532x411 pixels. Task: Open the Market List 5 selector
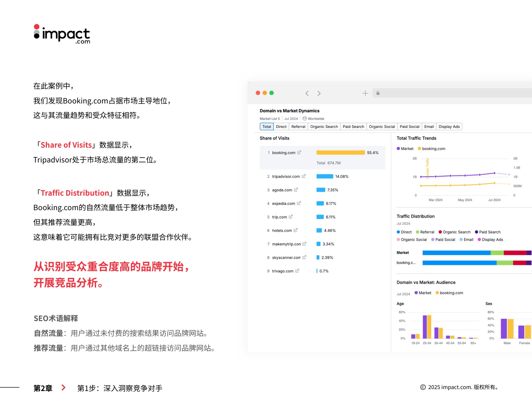[270, 119]
